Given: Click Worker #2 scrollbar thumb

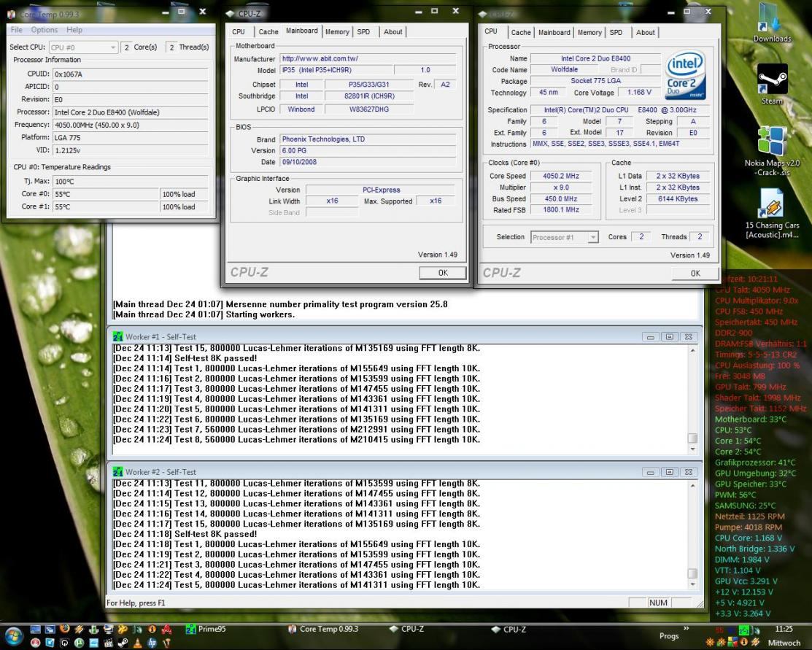Looking at the screenshot, I should pos(692,573).
